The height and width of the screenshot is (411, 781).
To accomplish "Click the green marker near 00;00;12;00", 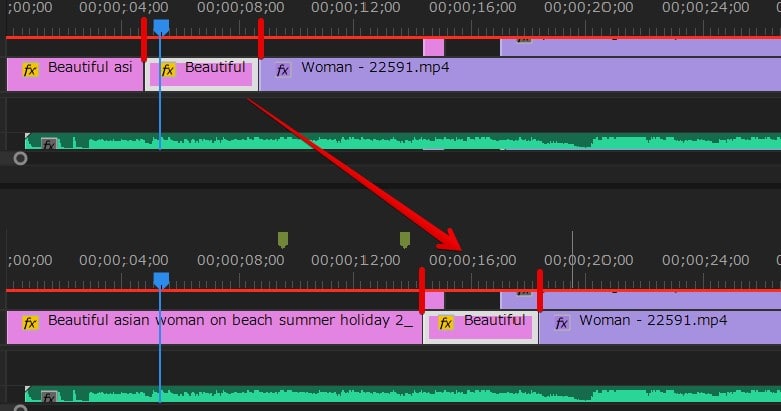I will [x=405, y=240].
